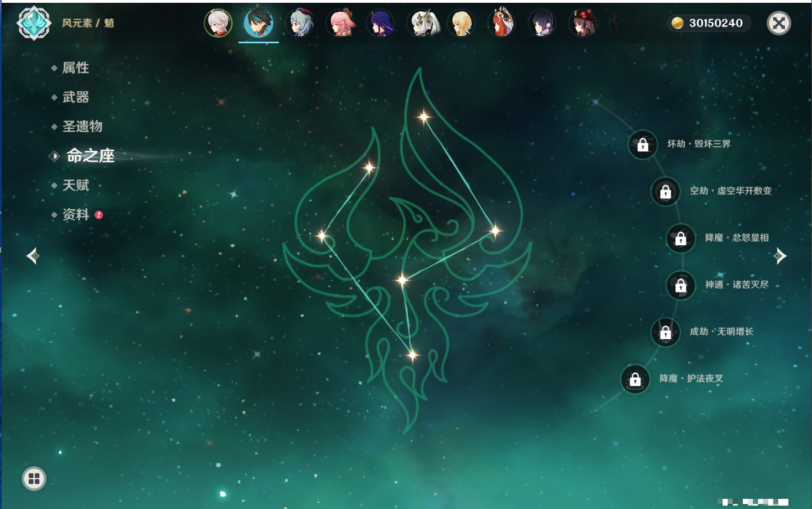The height and width of the screenshot is (509, 812).
Task: Select the 命之座 constellation tab
Action: 91,156
